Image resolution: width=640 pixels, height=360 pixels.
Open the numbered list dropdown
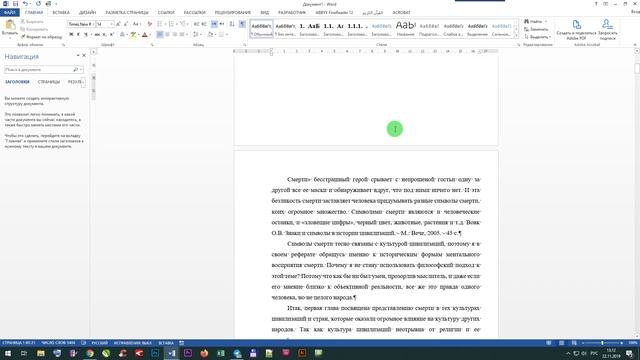pos(177,24)
